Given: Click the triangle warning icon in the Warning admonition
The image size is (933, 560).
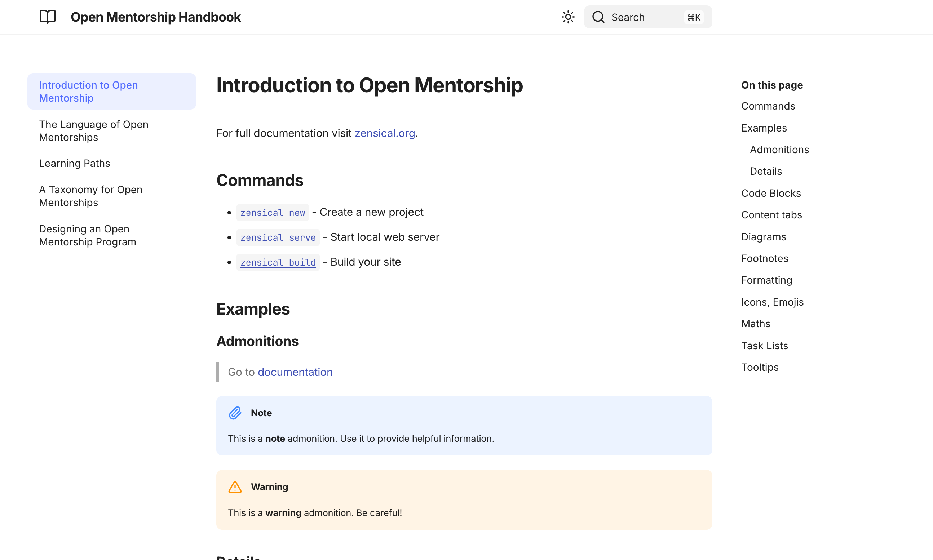Looking at the screenshot, I should 235,487.
